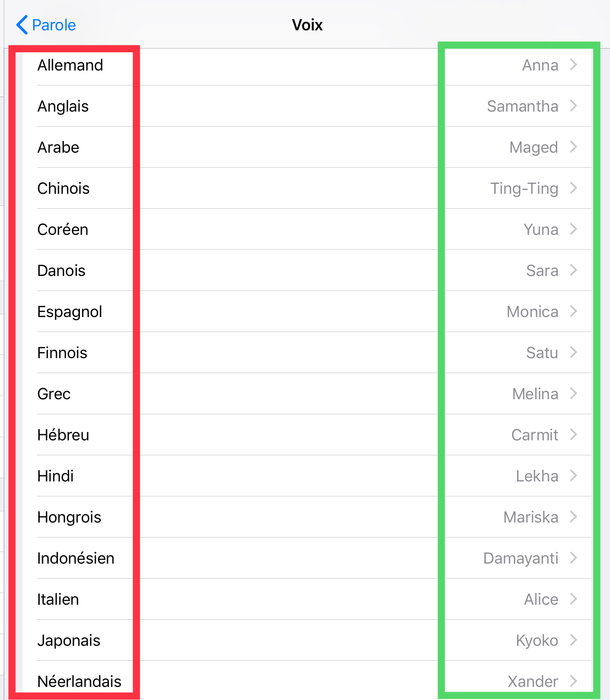
Task: Open the Allemand voice settings
Action: point(70,65)
